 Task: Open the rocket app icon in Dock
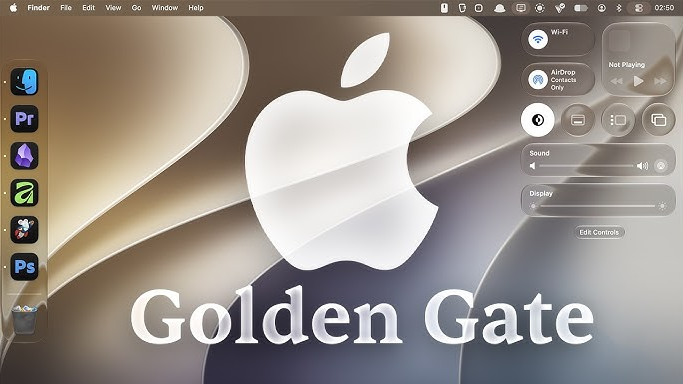(x=24, y=229)
